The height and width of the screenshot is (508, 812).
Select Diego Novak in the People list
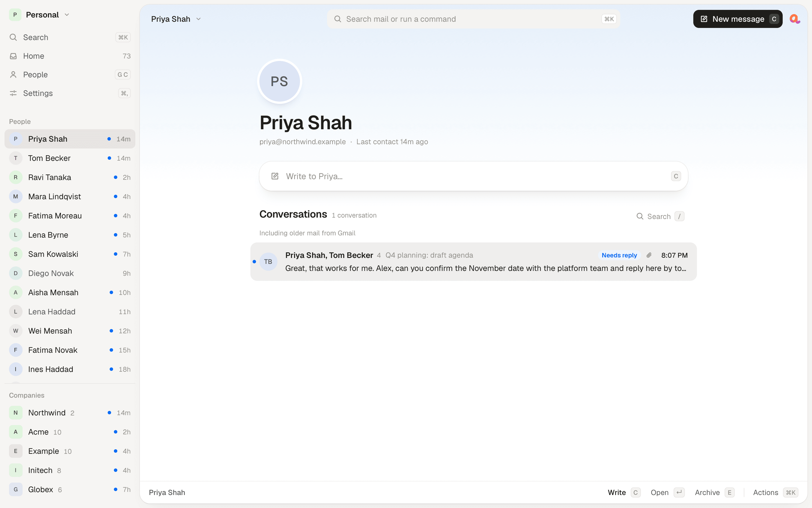70,273
